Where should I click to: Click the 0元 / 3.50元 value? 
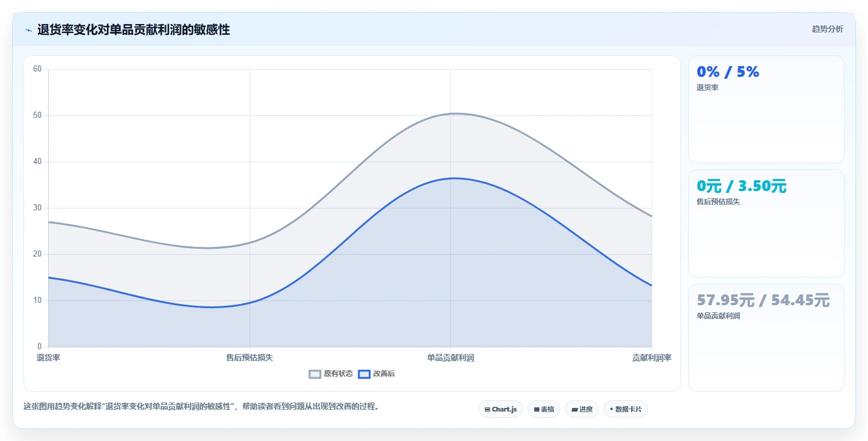[741, 186]
